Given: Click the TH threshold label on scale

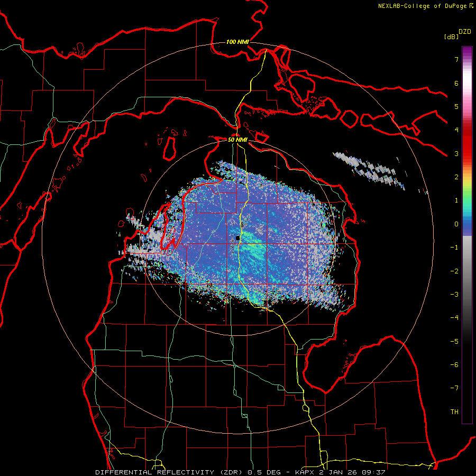Looking at the screenshot, I should [454, 412].
